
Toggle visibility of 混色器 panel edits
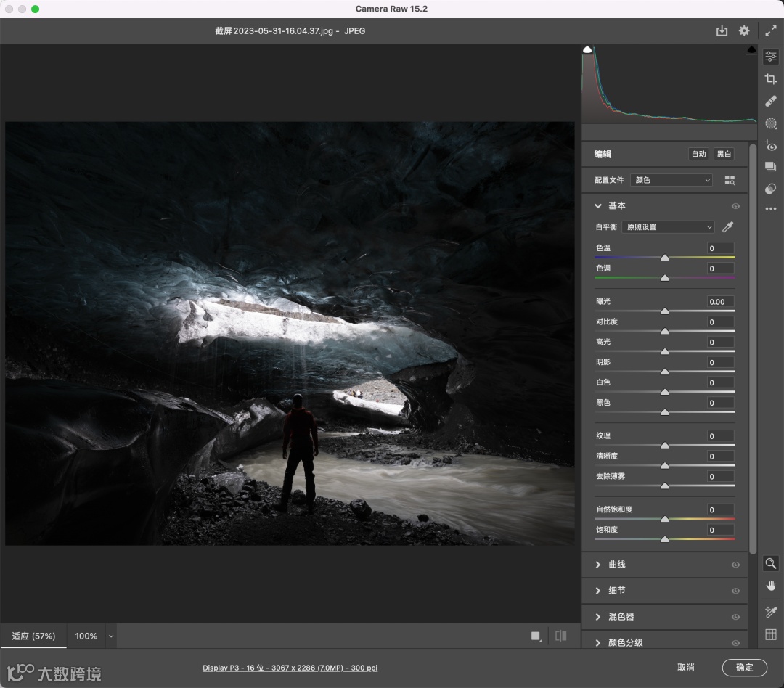click(735, 617)
